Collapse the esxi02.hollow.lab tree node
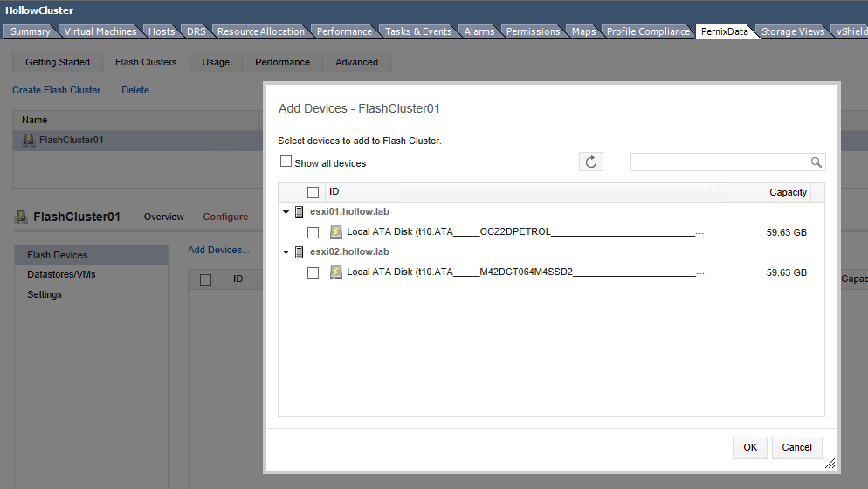The height and width of the screenshot is (489, 868). point(286,252)
